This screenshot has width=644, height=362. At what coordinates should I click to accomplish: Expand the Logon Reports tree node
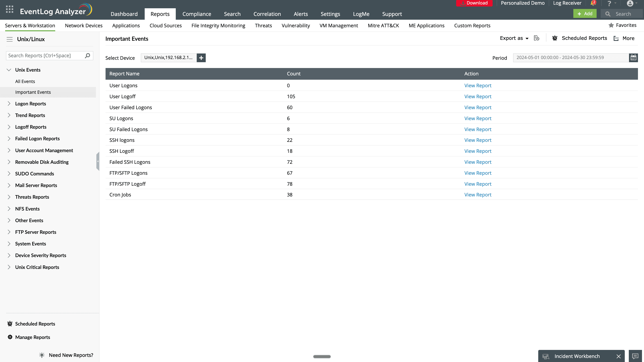pyautogui.click(x=9, y=104)
